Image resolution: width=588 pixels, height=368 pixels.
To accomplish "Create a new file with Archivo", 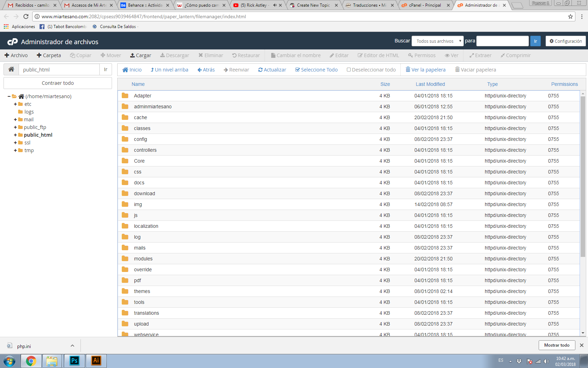I will (x=16, y=55).
